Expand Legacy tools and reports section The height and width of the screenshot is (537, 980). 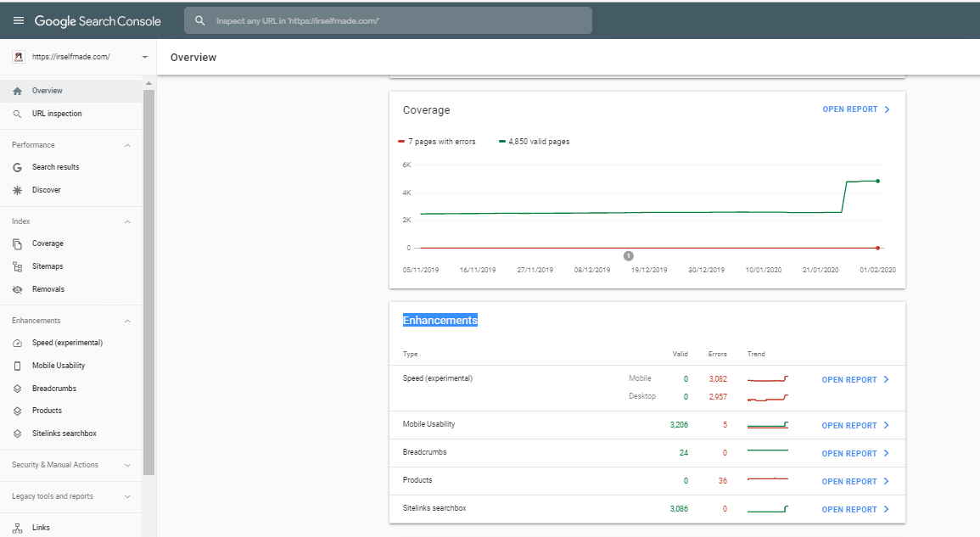coord(127,496)
